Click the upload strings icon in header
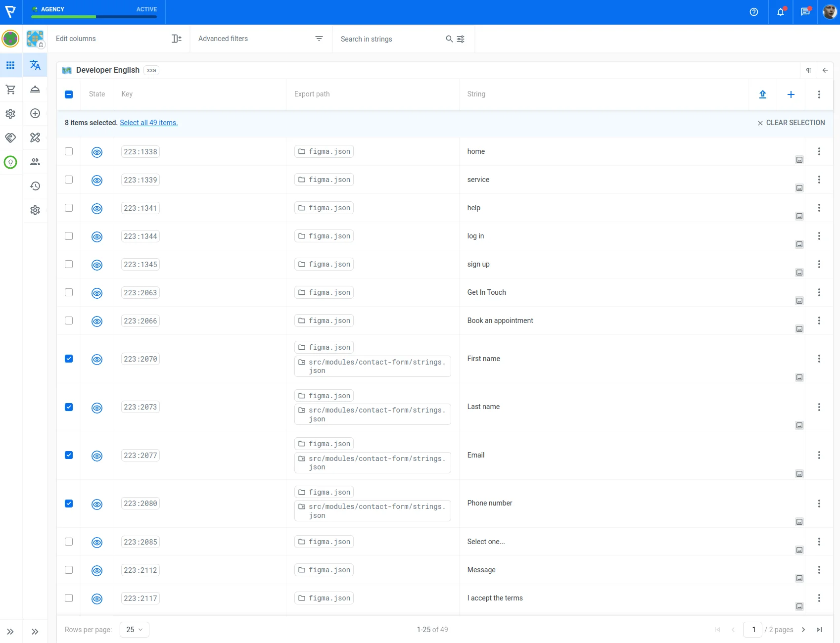This screenshot has width=840, height=643. [x=762, y=94]
